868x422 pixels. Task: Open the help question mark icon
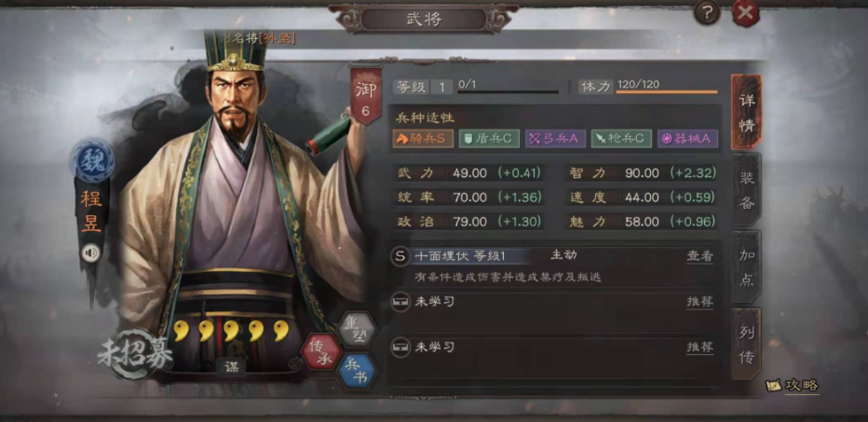pyautogui.click(x=707, y=13)
